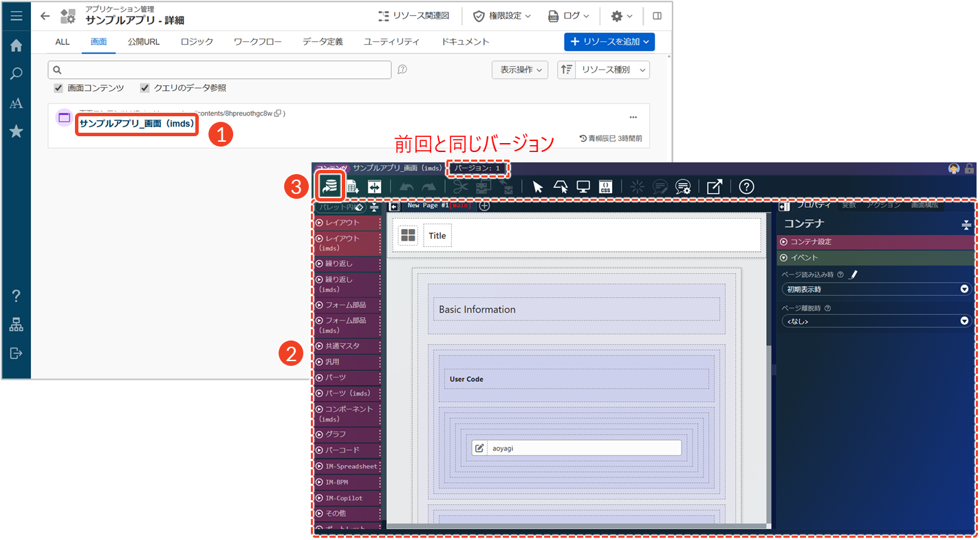Click the star favorites icon in sidebar
Image resolution: width=980 pixels, height=540 pixels.
16,131
